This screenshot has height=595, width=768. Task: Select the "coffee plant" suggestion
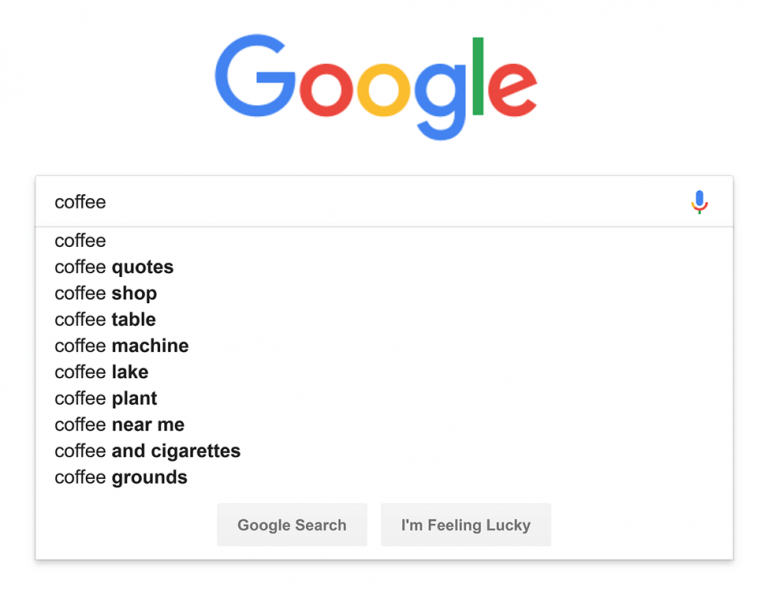coord(104,398)
